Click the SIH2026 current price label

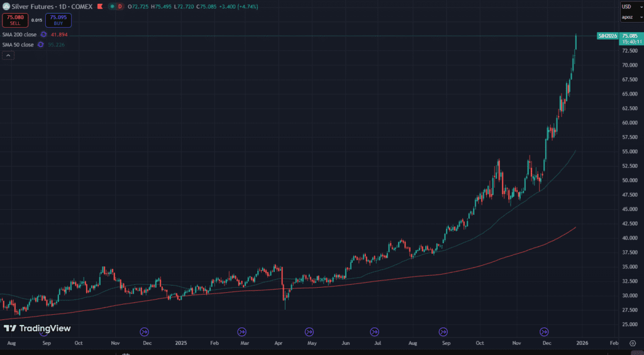608,36
